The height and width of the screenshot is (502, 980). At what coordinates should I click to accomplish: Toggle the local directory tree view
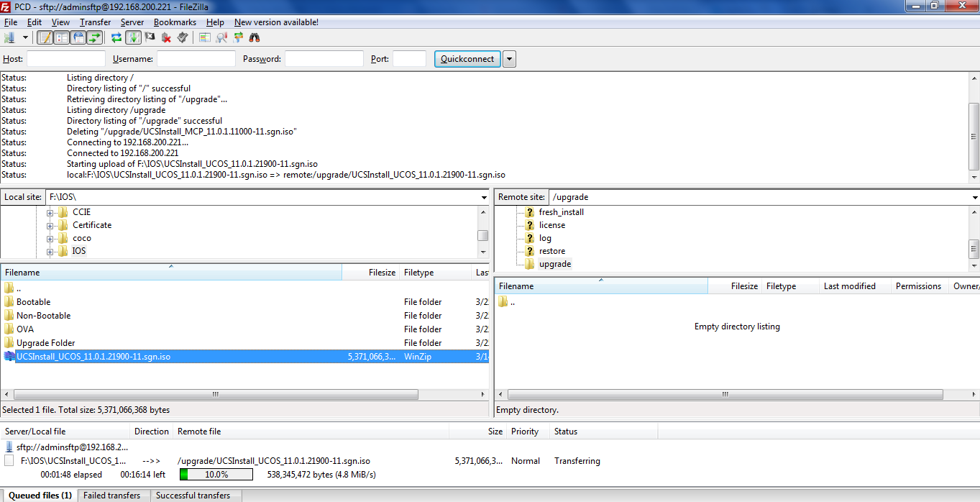pyautogui.click(x=62, y=37)
